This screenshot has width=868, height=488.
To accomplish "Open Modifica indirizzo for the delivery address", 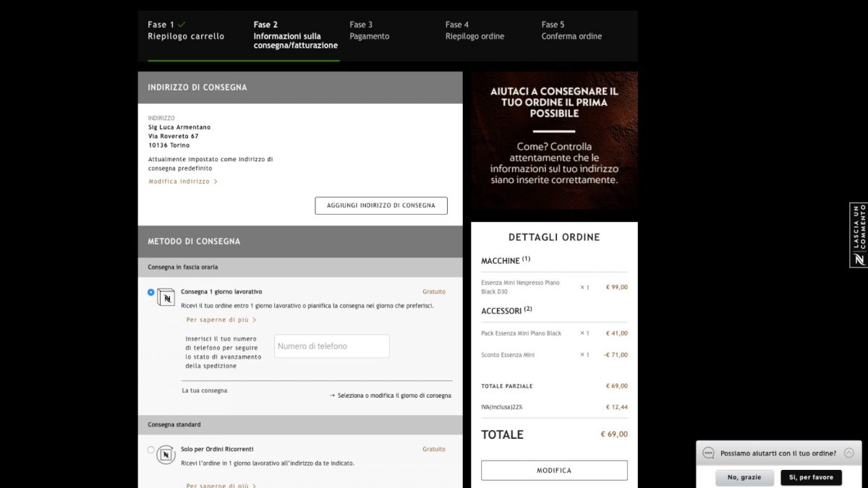I will tap(183, 181).
